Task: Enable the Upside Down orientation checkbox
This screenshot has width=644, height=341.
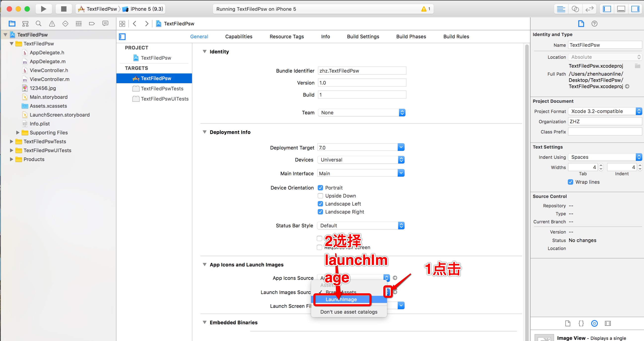Action: click(x=320, y=196)
